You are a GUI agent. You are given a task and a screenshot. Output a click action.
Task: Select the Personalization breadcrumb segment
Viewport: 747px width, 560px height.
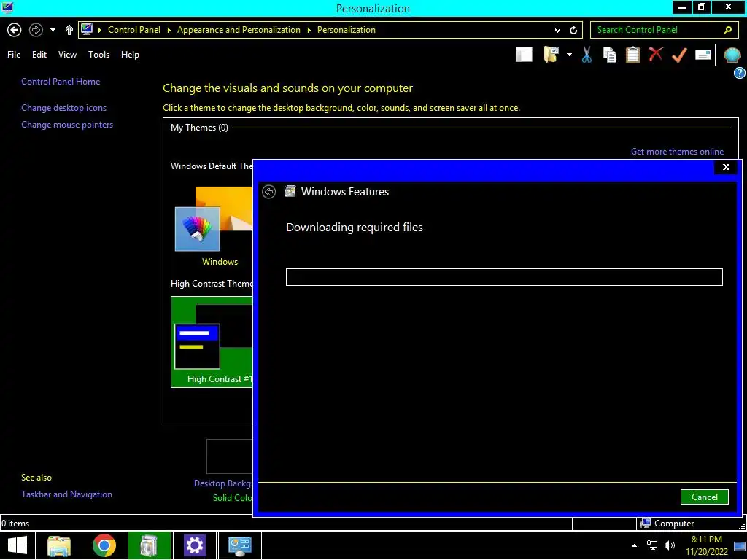coord(347,30)
